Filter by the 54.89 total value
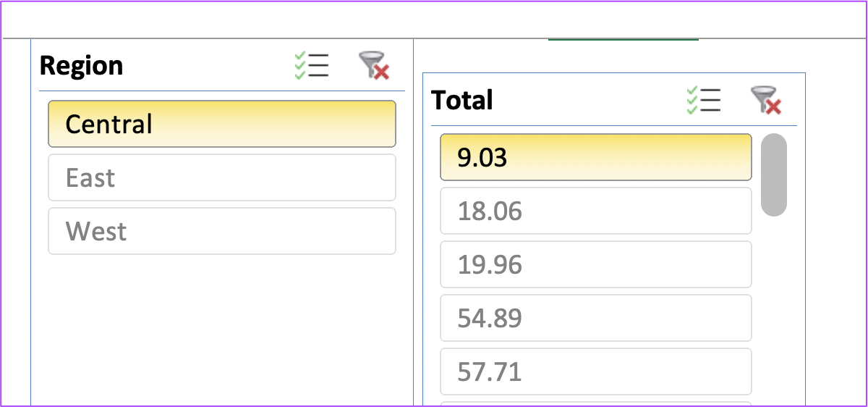The height and width of the screenshot is (407, 868). point(596,318)
